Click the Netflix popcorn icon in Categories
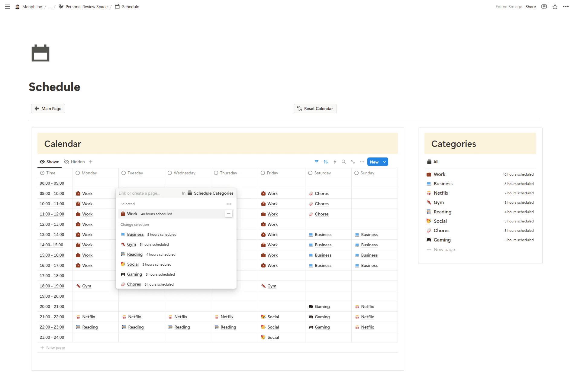The image size is (574, 392). click(429, 193)
